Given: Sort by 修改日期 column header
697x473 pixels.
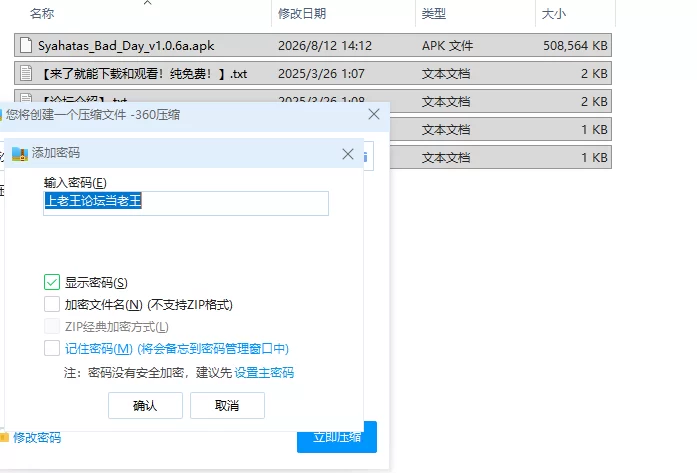Looking at the screenshot, I should pos(302,13).
